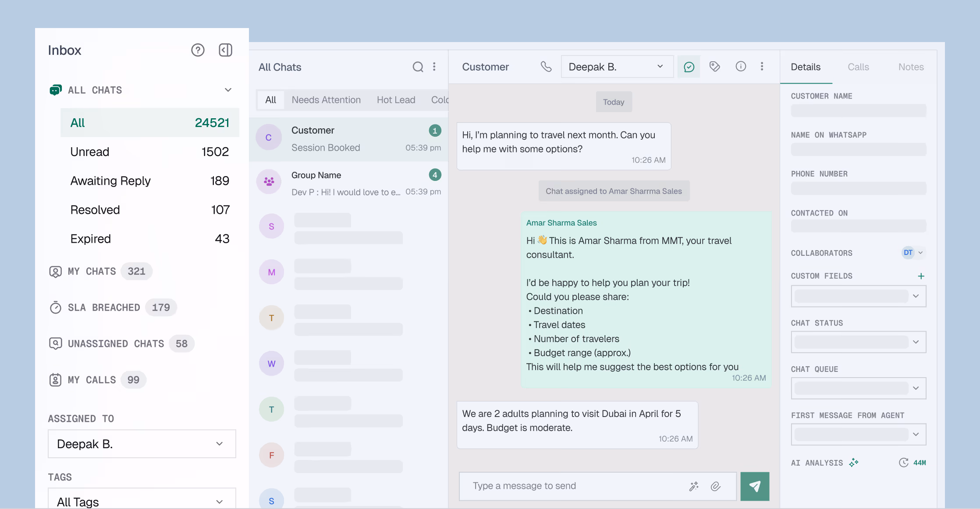Image resolution: width=980 pixels, height=509 pixels.
Task: Collapse the ALL CHATS section chevron
Action: click(x=228, y=90)
